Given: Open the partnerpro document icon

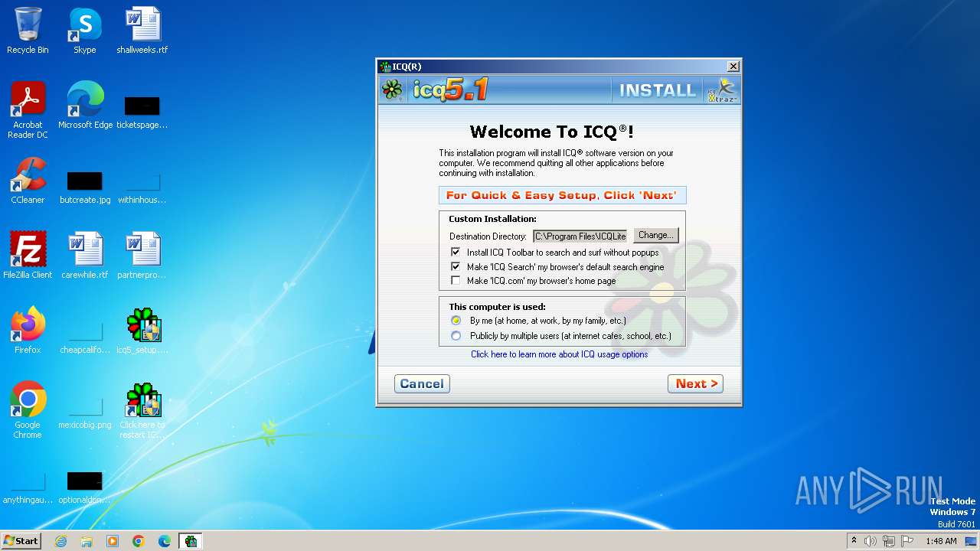Looking at the screenshot, I should click(x=142, y=256).
